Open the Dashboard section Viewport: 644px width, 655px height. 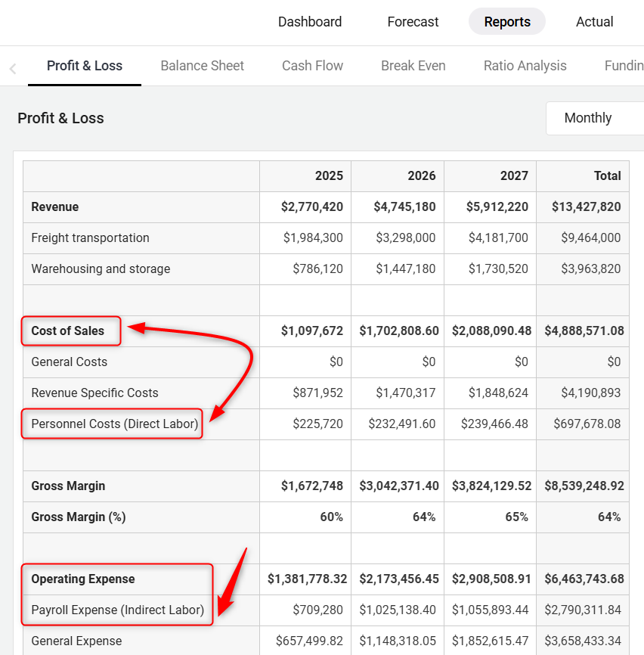310,22
